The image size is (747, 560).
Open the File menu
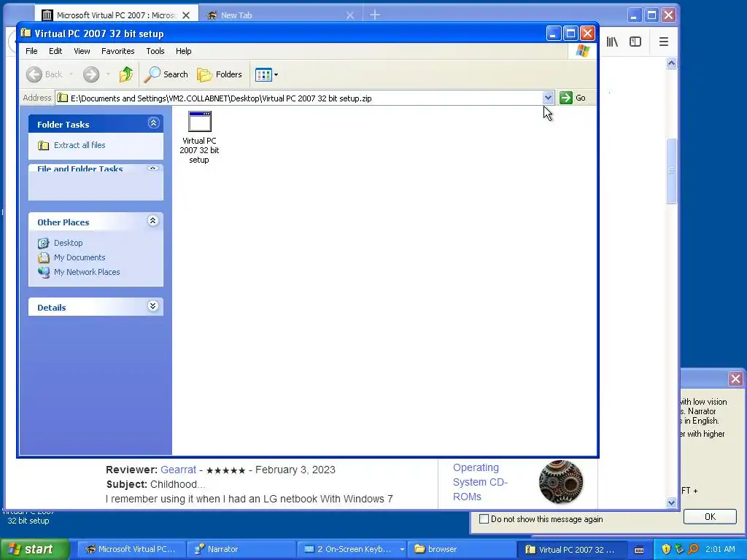[31, 51]
